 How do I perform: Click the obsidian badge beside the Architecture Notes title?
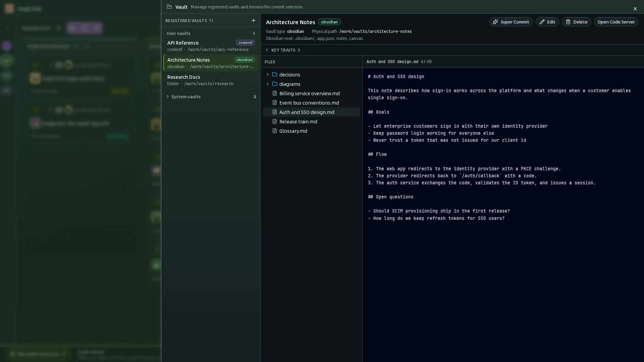point(329,22)
